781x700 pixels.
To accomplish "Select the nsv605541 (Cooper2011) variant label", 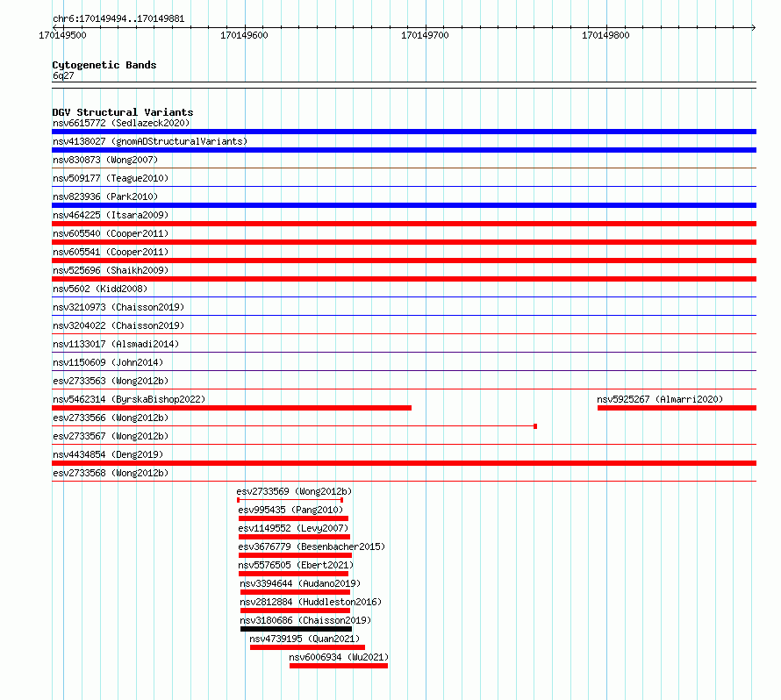I will 111,252.
